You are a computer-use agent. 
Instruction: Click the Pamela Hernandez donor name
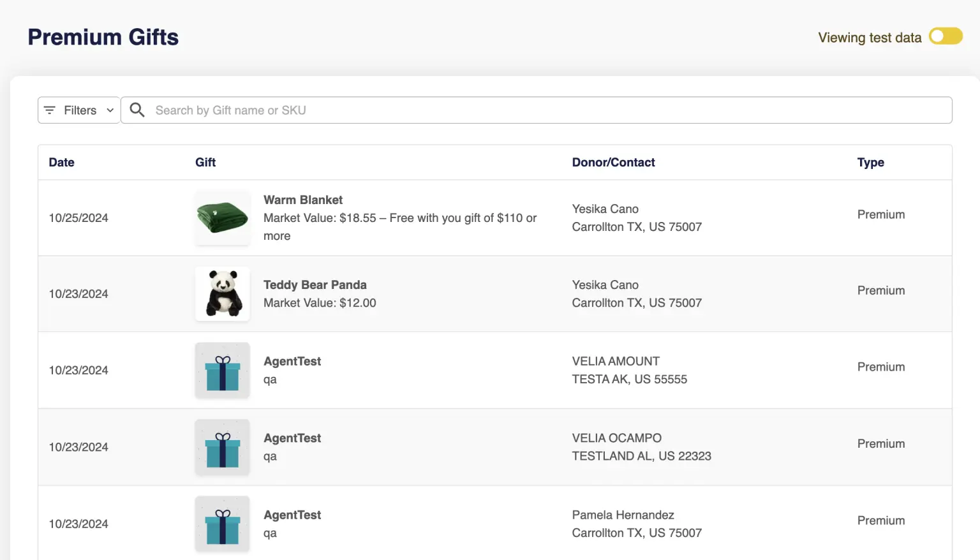[x=623, y=515]
